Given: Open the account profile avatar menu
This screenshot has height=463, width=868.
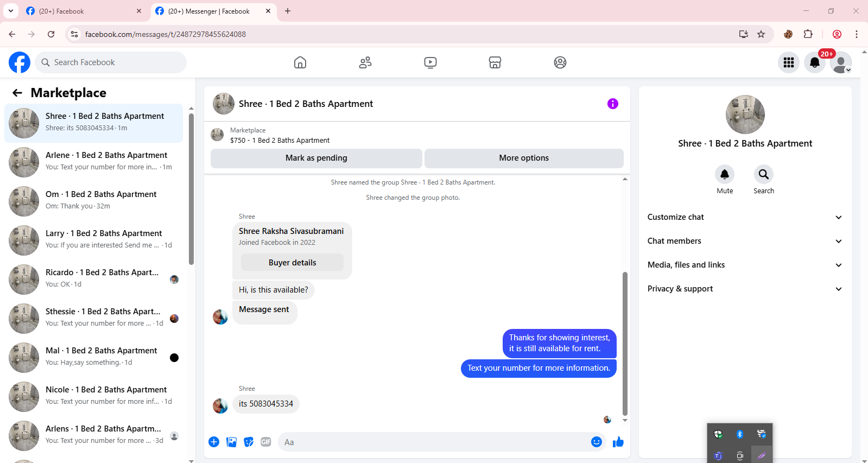Looking at the screenshot, I should tap(841, 62).
